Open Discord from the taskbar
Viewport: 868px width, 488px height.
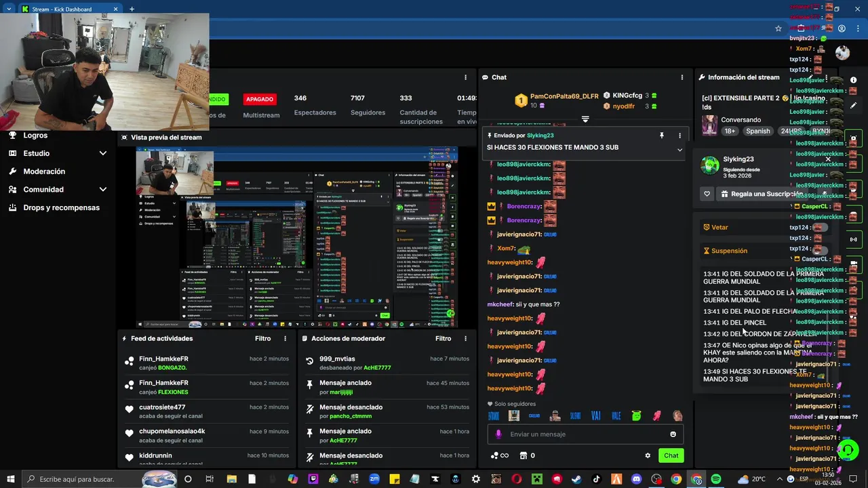(636, 479)
